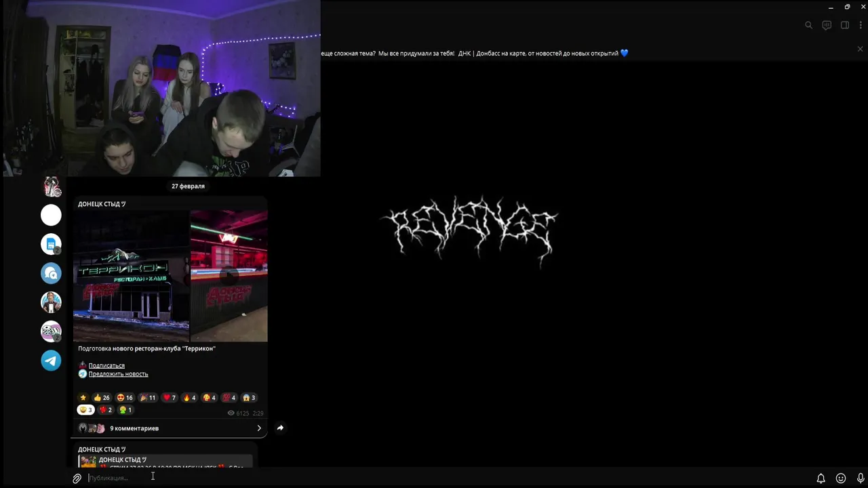Viewport: 868px width, 488px height.
Task: Record a voice message with microphone icon
Action: pos(861,479)
